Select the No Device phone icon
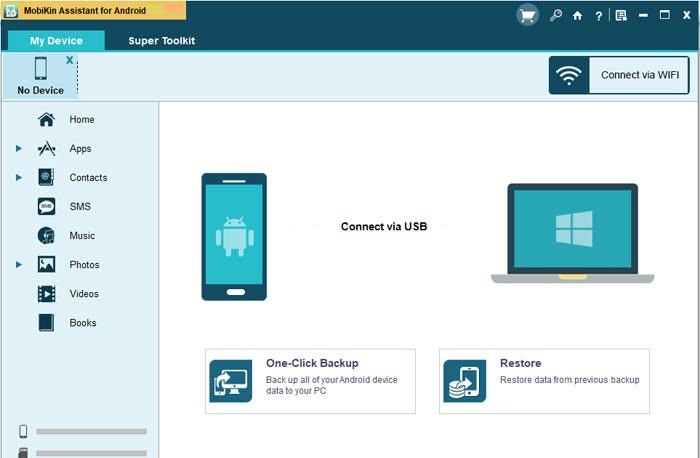 click(x=41, y=68)
